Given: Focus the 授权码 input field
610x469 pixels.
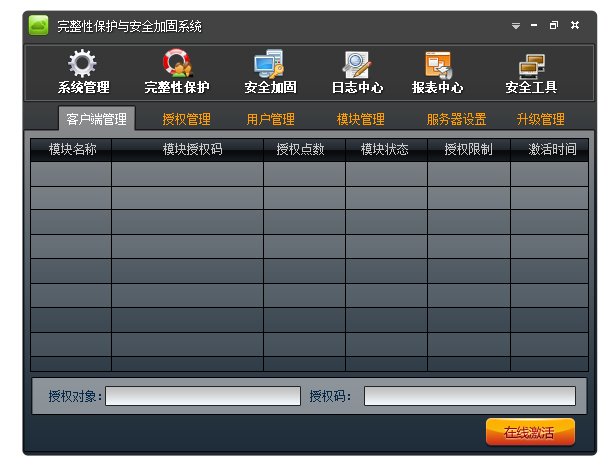Looking at the screenshot, I should pos(469,396).
